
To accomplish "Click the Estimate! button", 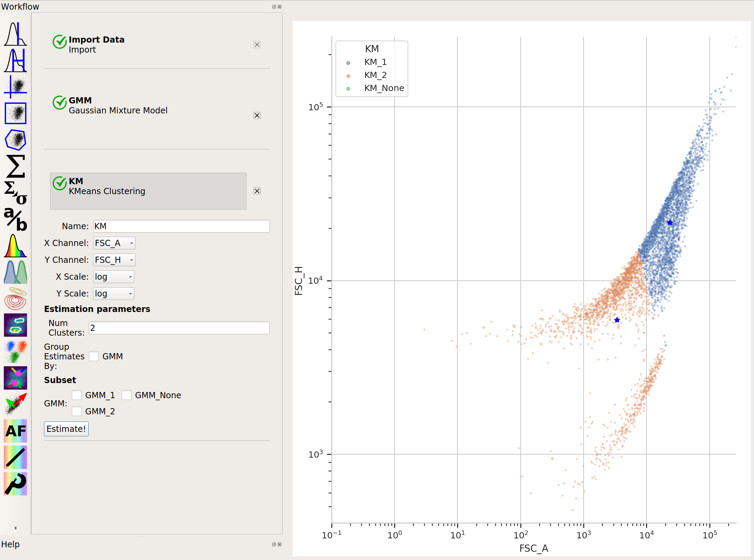I will 66,429.
